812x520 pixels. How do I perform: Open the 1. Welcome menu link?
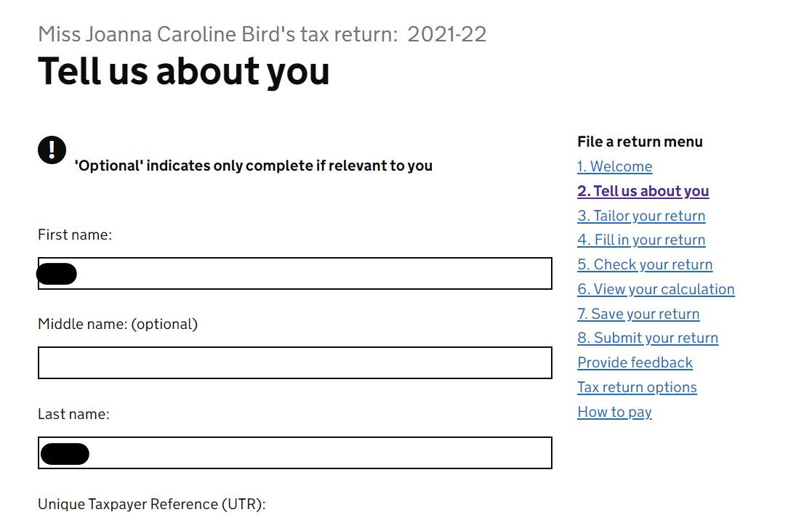pos(615,166)
